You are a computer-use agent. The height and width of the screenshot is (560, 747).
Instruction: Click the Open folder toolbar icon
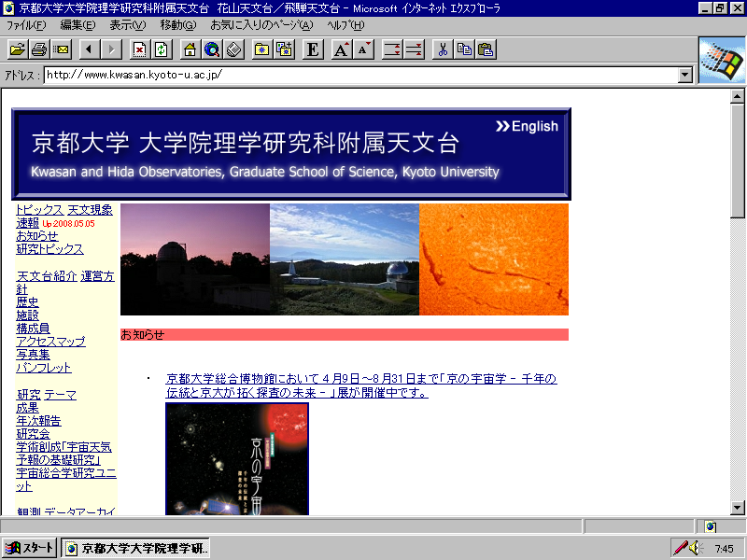[x=17, y=49]
